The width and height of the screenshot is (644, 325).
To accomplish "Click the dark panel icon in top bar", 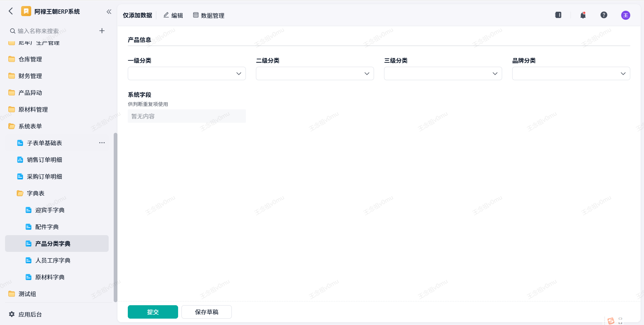I will click(x=558, y=15).
